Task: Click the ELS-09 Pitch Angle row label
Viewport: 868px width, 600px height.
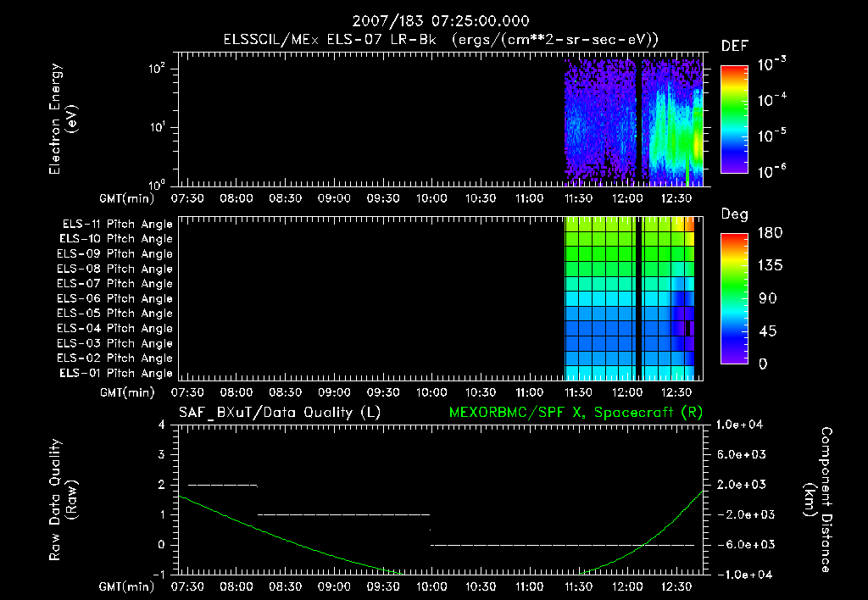Action: 115,254
